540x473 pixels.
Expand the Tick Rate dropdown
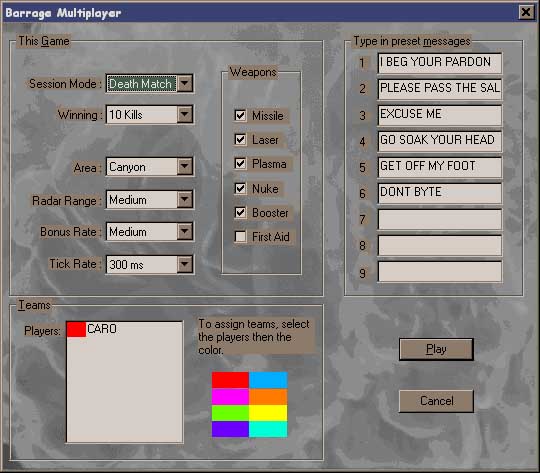pos(185,264)
